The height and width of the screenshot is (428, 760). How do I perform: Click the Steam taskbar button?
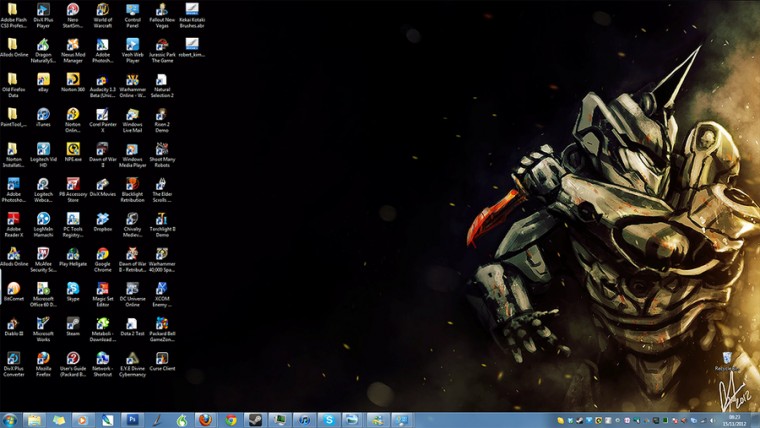coord(255,420)
